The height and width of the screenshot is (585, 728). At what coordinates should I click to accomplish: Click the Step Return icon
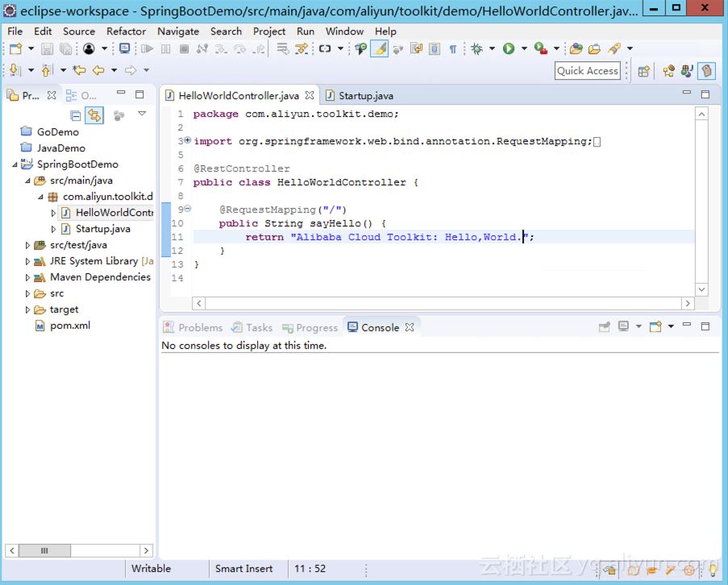259,48
